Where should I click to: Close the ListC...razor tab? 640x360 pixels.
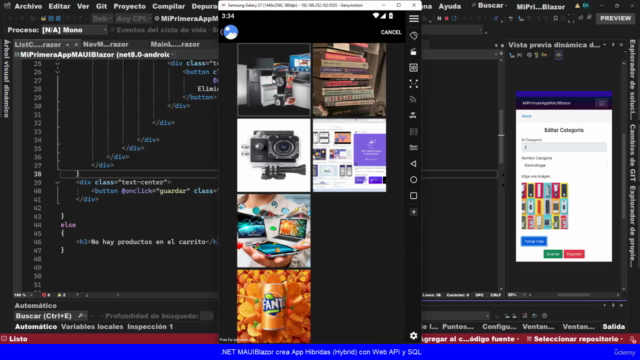76,44
